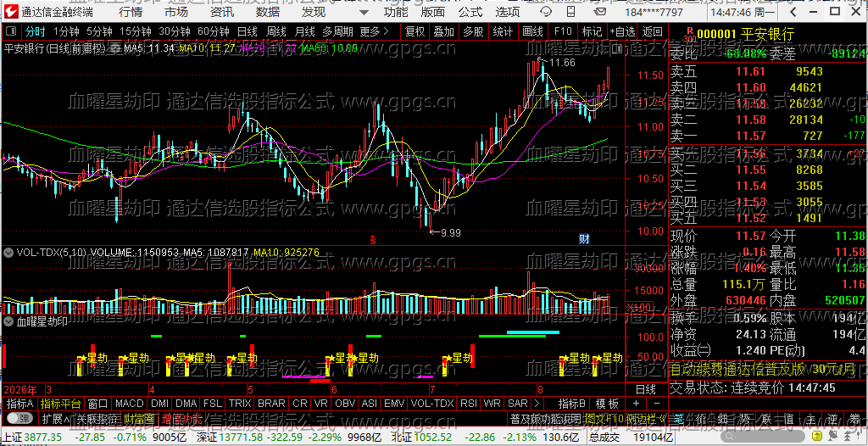
Task: Collapse sidebar via 侧边栏《 button
Action: (x=645, y=418)
